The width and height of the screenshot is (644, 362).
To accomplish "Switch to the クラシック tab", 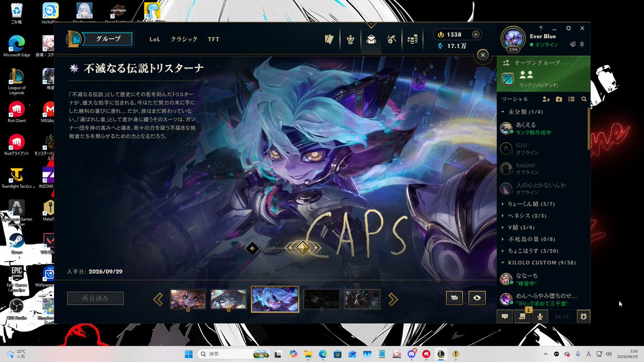I will tap(184, 39).
